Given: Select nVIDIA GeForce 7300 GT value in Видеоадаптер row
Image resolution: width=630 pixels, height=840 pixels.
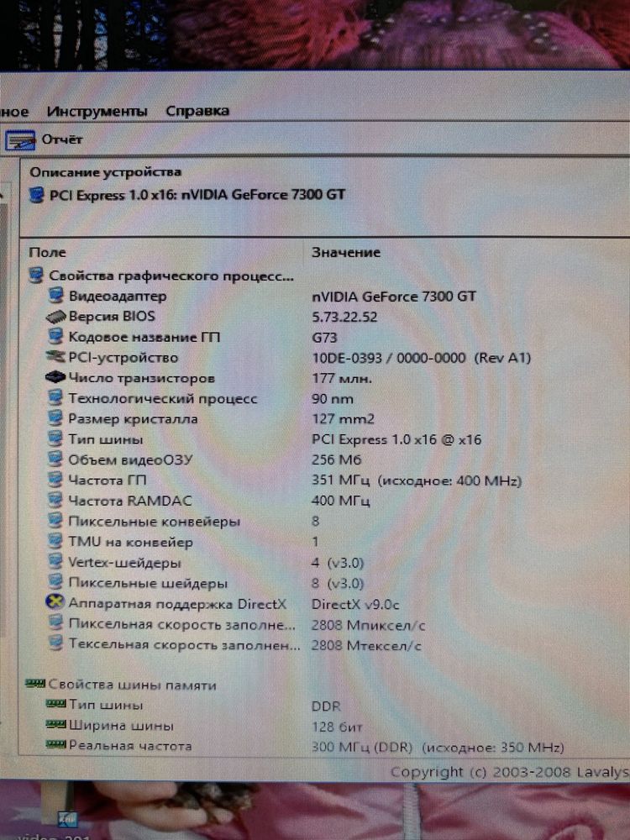Looking at the screenshot, I should pos(394,297).
